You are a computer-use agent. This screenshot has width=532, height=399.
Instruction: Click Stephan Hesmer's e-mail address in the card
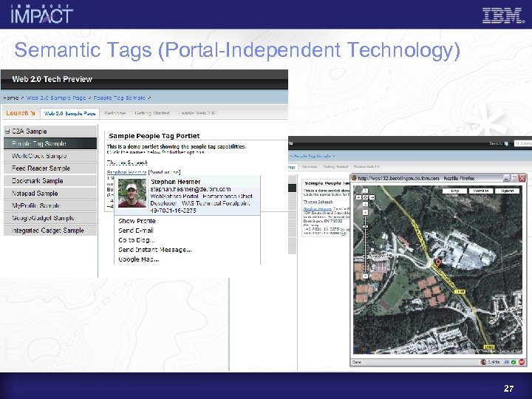click(x=191, y=189)
